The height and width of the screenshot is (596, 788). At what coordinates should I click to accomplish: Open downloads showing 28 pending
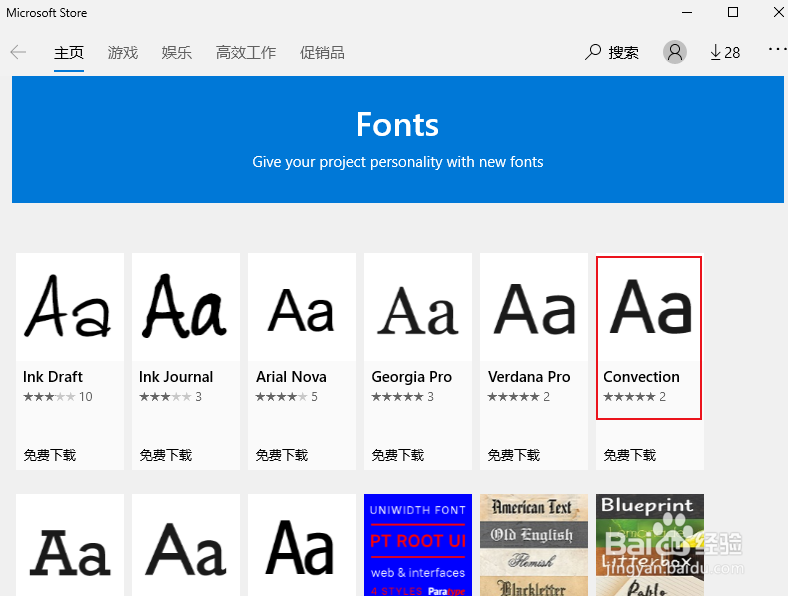click(725, 52)
